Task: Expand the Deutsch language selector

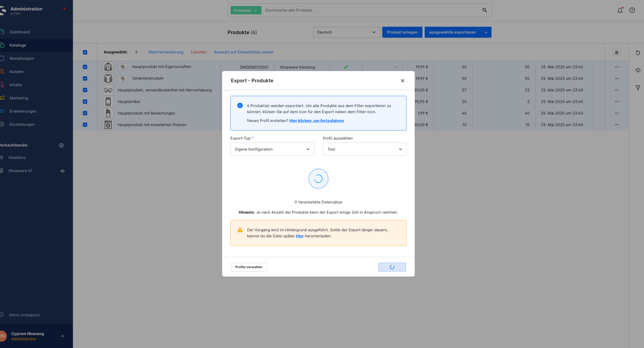Action: [346, 32]
